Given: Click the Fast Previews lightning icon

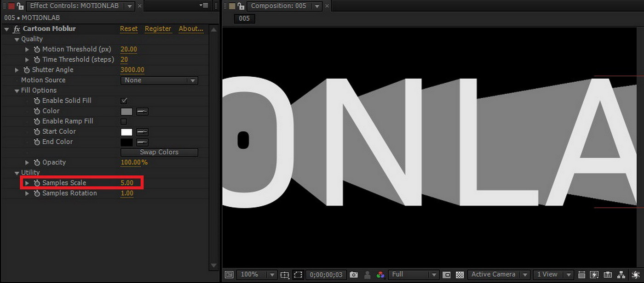Looking at the screenshot, I should [x=594, y=275].
